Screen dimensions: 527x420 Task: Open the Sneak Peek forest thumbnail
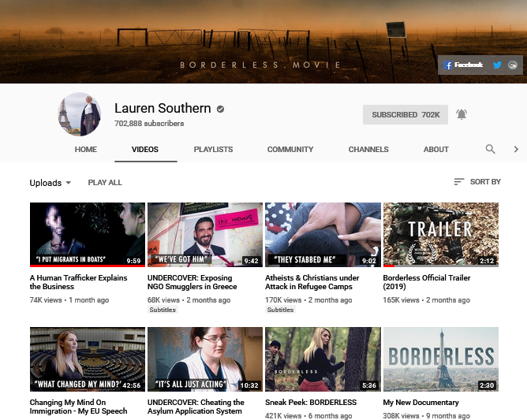pos(323,359)
